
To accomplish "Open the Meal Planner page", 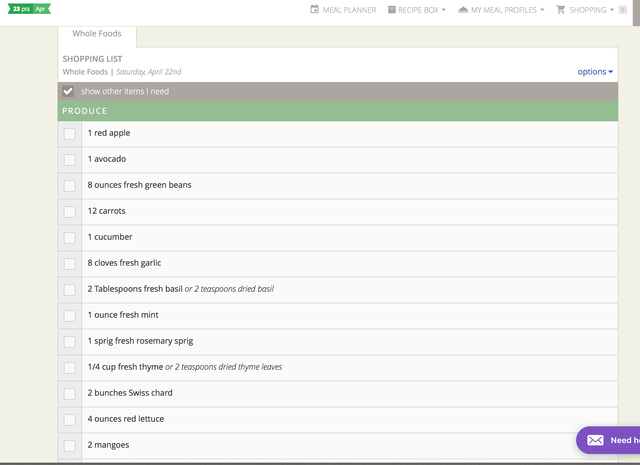I will 343,10.
